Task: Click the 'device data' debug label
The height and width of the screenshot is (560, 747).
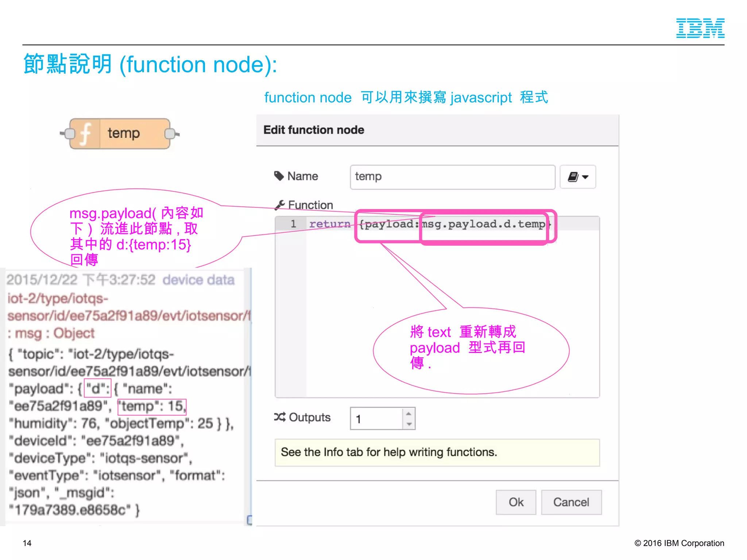Action: tap(198, 280)
